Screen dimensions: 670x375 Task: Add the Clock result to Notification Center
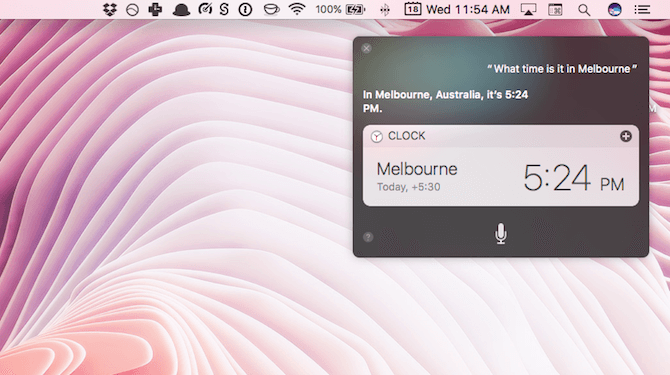[x=626, y=136]
